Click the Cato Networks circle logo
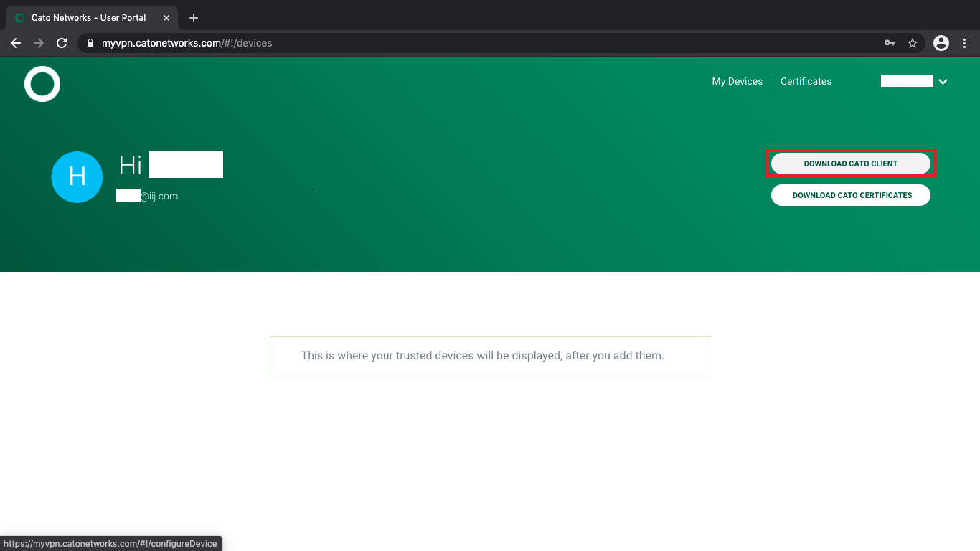Image resolution: width=980 pixels, height=551 pixels. 42,84
